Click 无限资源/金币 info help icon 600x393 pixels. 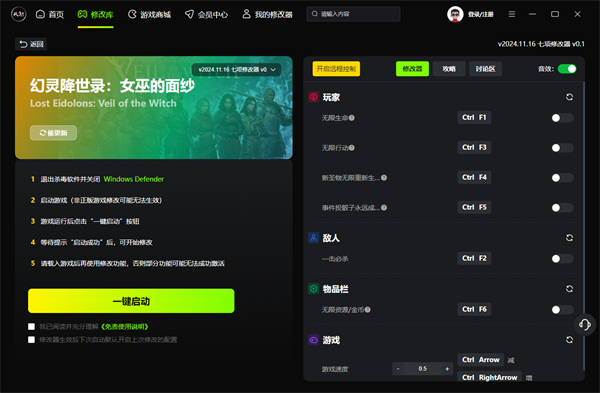tap(367, 310)
